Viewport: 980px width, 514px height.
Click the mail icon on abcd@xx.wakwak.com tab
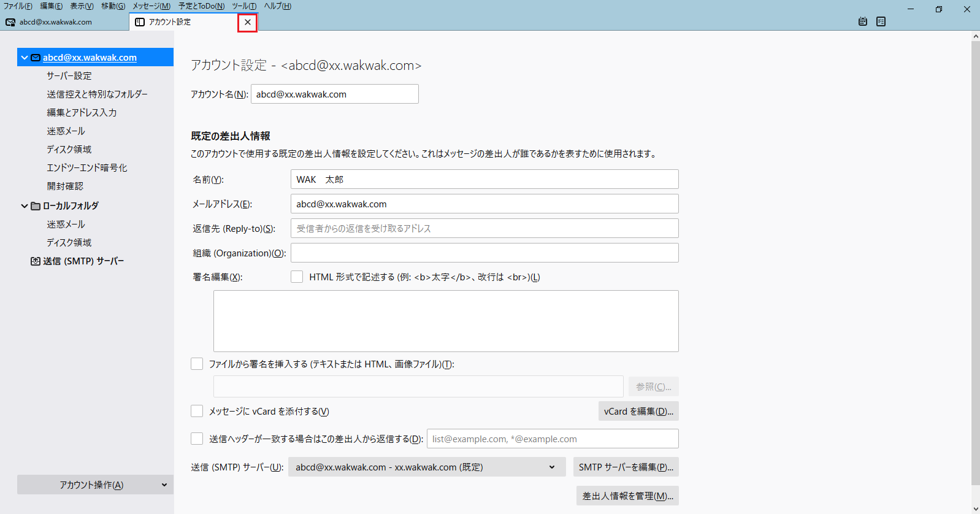(10, 22)
